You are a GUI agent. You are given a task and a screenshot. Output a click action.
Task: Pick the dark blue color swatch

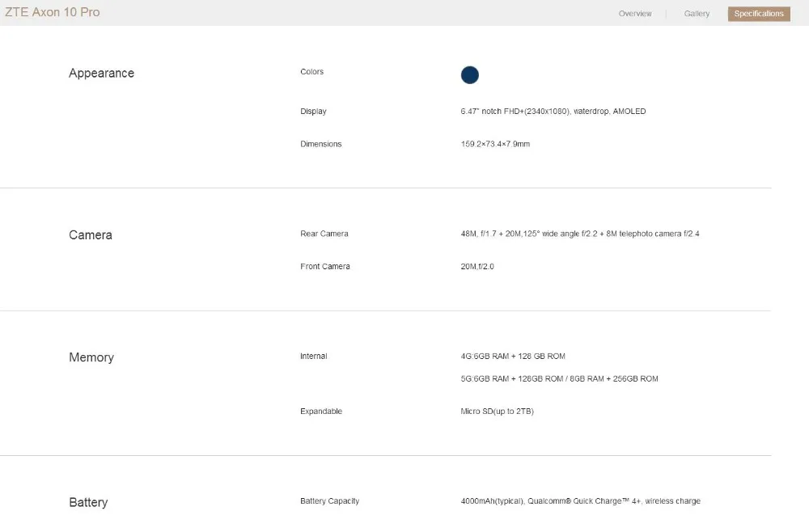coord(469,74)
